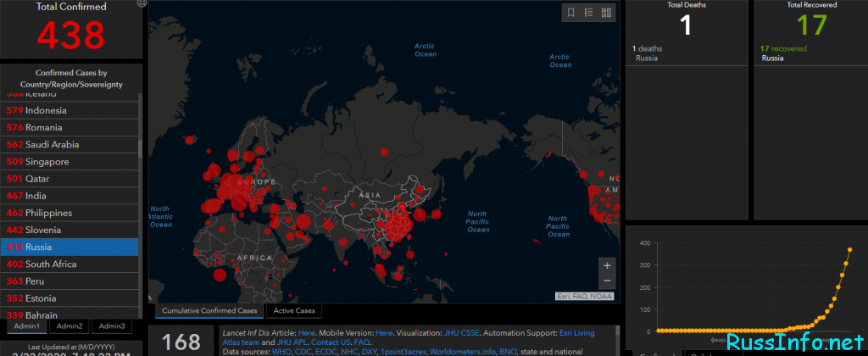Select India in the country list

pyautogui.click(x=70, y=196)
